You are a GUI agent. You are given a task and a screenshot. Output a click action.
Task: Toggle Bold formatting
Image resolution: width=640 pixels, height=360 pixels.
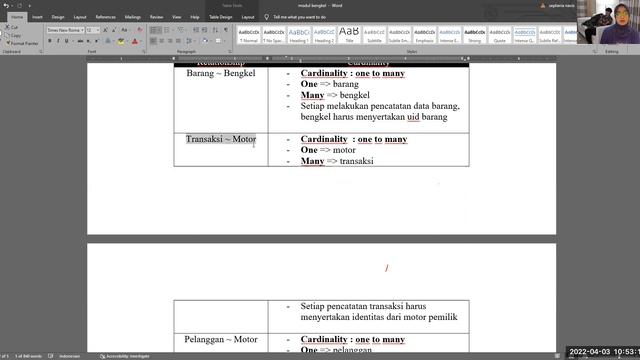pyautogui.click(x=50, y=41)
